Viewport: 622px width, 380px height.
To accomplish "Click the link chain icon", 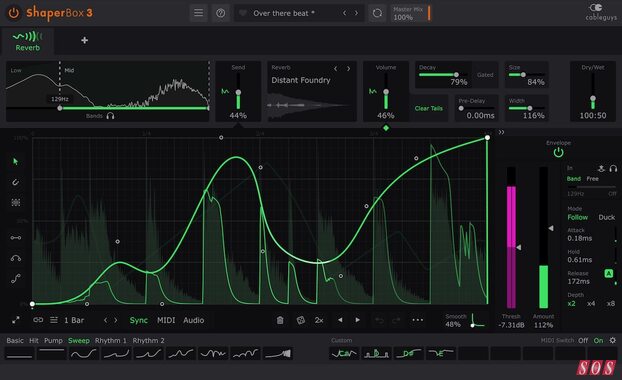I will coord(38,320).
